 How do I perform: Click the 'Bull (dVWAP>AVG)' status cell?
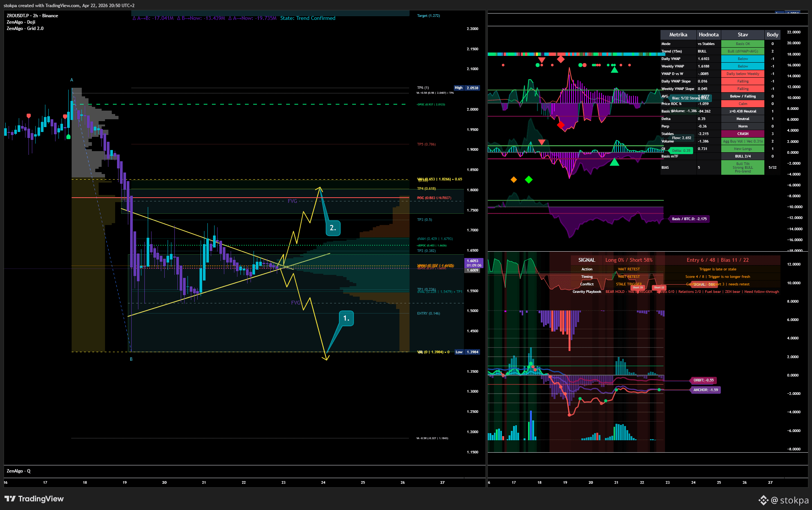coord(743,51)
